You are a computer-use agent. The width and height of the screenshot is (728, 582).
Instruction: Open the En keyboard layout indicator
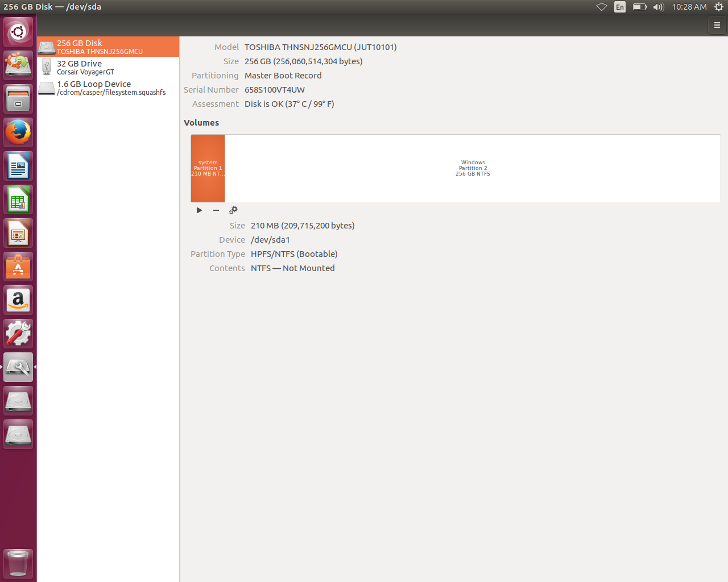[620, 7]
